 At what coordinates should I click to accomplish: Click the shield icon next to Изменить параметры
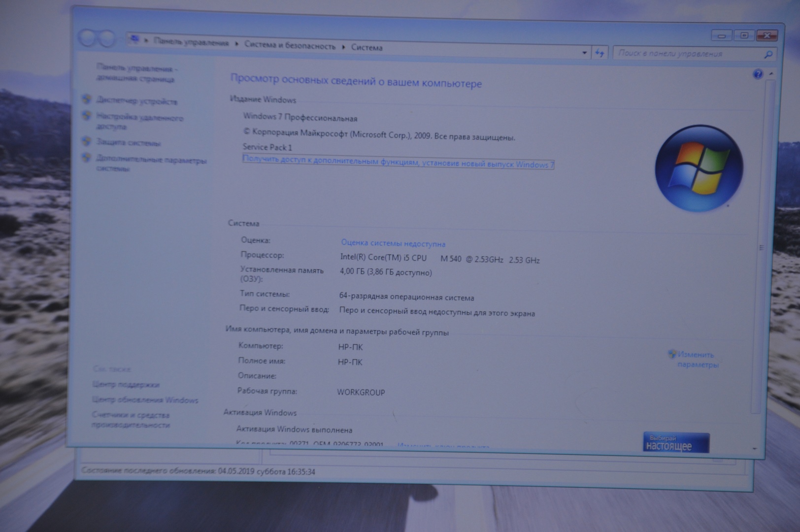[x=672, y=354]
